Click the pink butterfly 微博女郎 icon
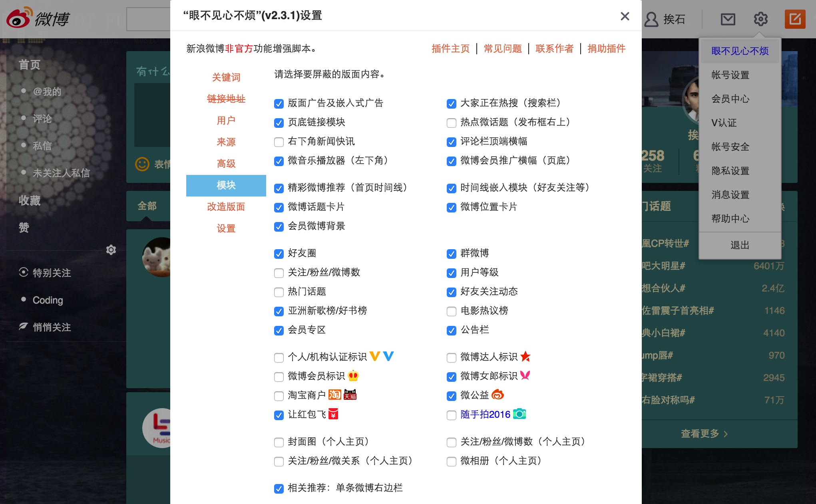This screenshot has width=816, height=504. pyautogui.click(x=525, y=375)
